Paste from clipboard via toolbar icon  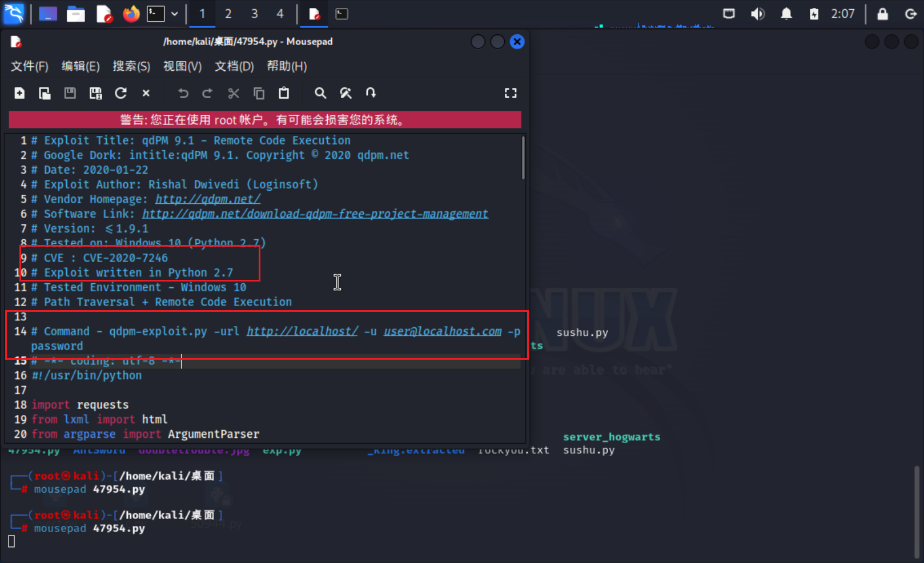(x=284, y=93)
